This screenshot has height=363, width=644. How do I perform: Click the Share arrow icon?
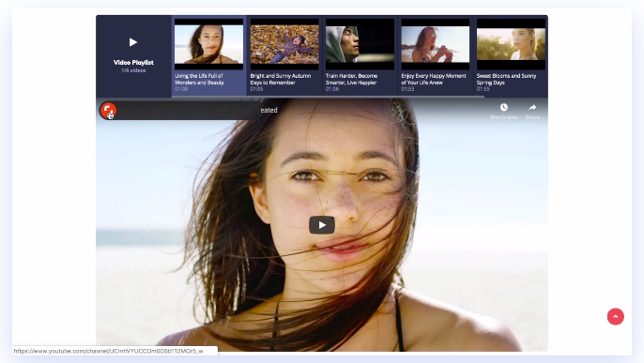(x=532, y=108)
